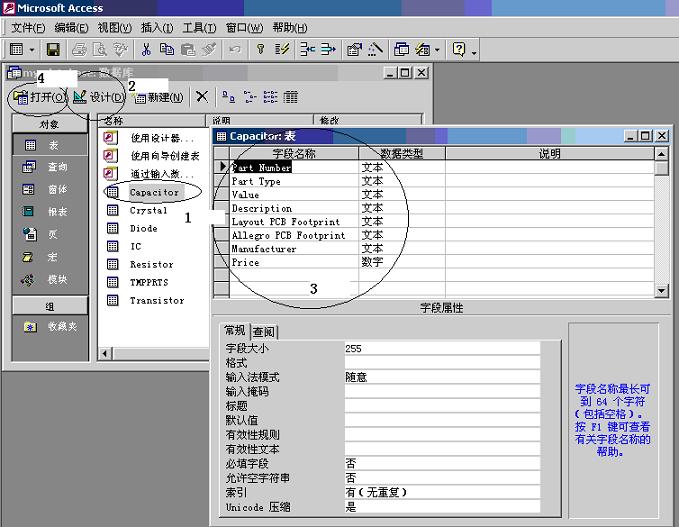Open the 插入 menu
Viewport: 679px width, 527px height.
click(x=157, y=28)
